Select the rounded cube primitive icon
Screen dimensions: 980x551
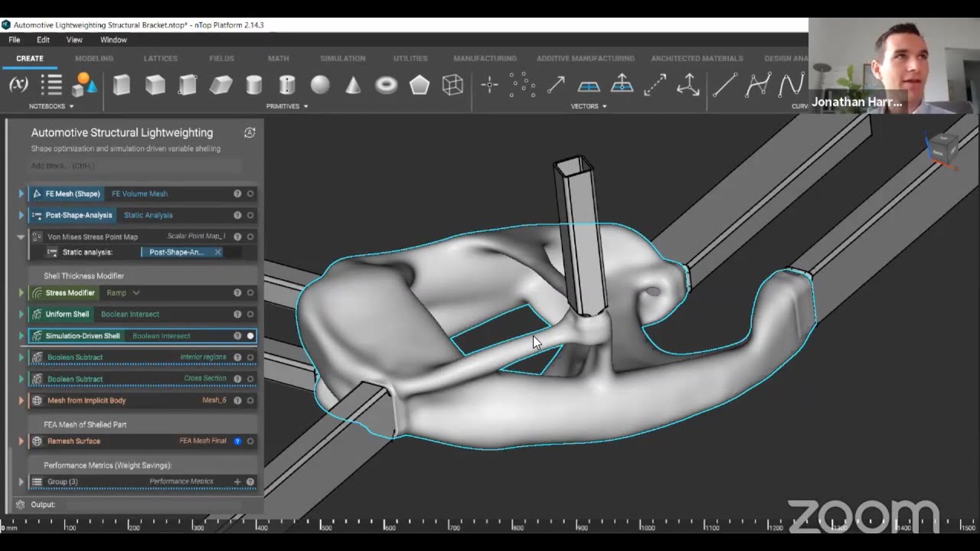coord(155,84)
